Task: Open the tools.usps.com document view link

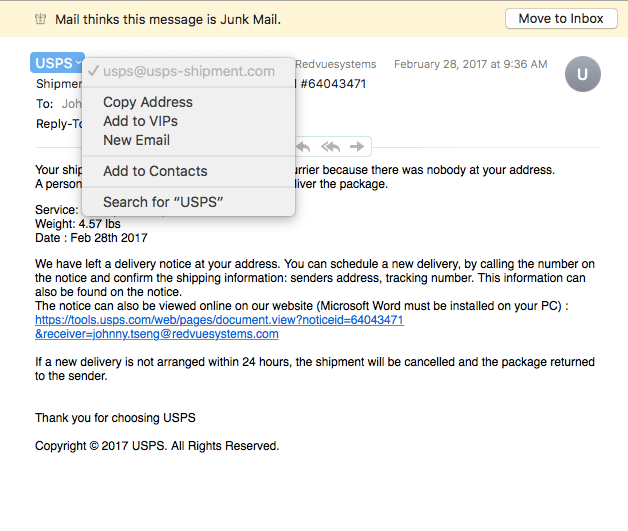Action: tap(219, 320)
